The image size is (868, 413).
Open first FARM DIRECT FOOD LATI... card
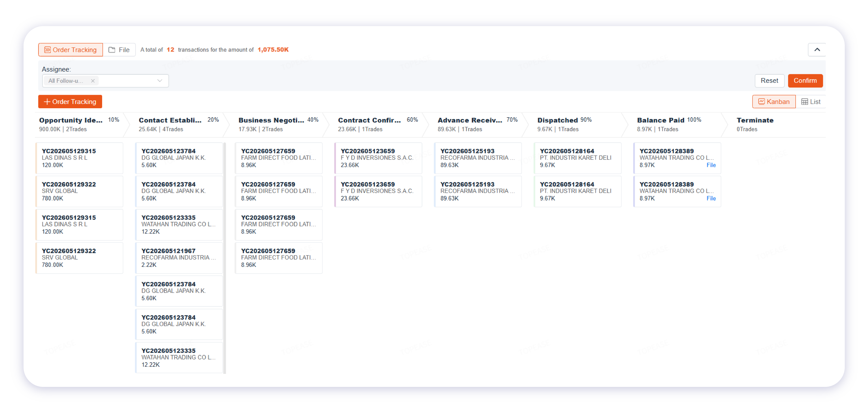pos(279,158)
